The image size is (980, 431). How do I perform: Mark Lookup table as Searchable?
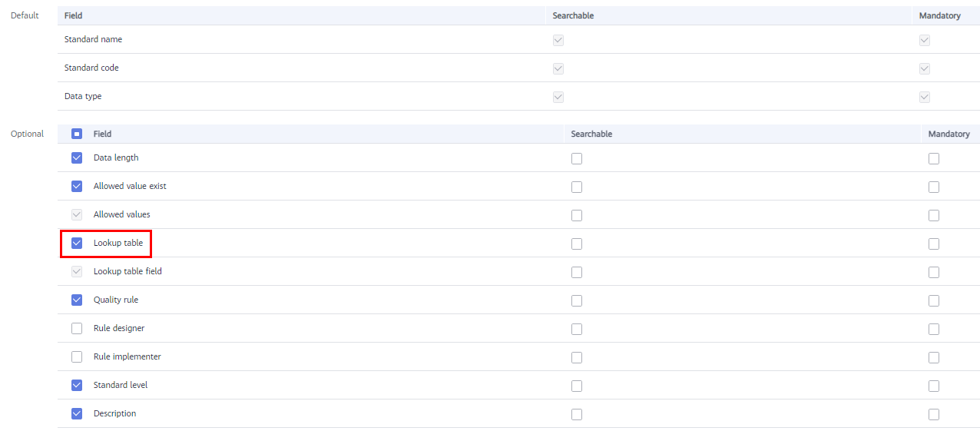(577, 244)
